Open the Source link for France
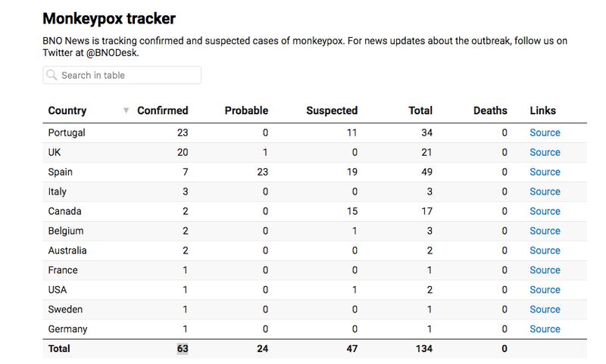 click(x=545, y=270)
